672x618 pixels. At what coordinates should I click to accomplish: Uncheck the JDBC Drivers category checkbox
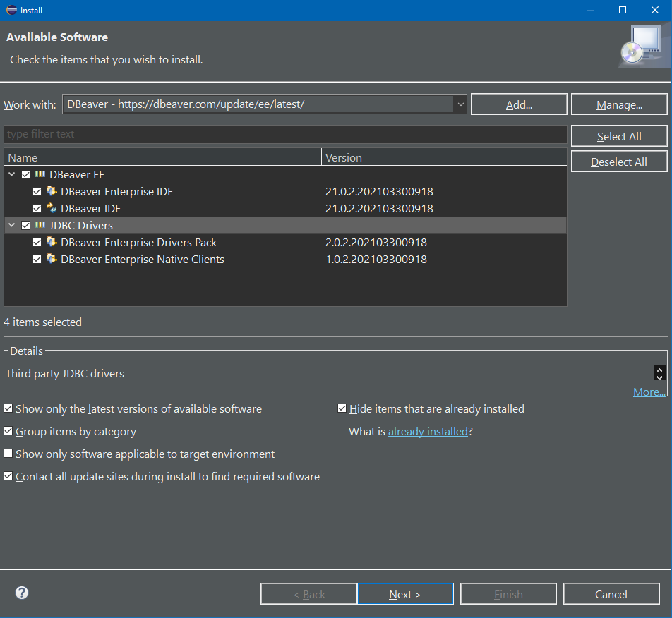point(25,225)
